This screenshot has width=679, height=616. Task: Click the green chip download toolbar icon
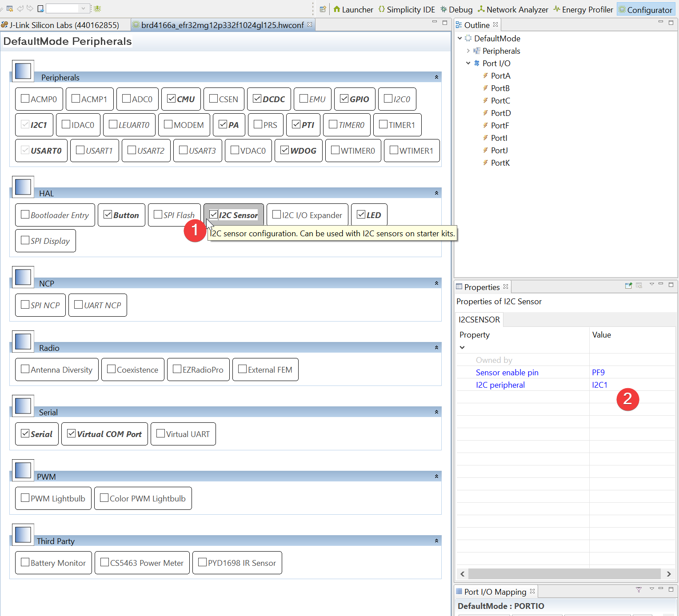(97, 8)
